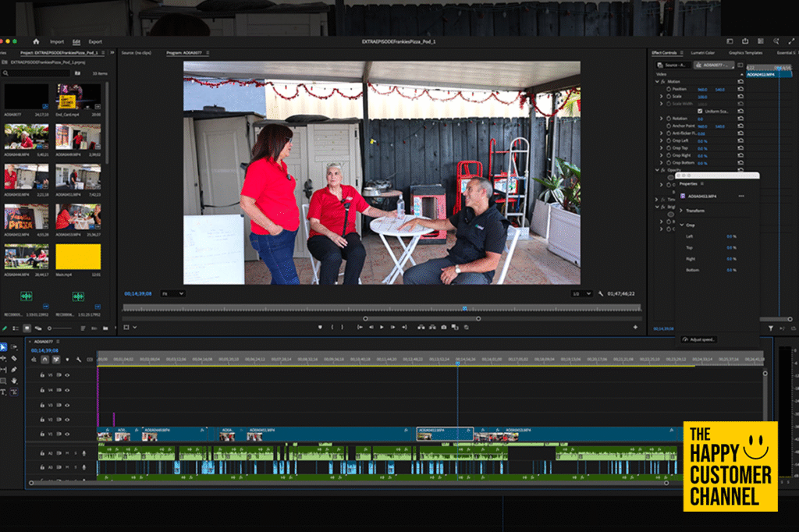This screenshot has width=799, height=532.
Task: Open Program monitor settings wrench
Action: tap(601, 294)
